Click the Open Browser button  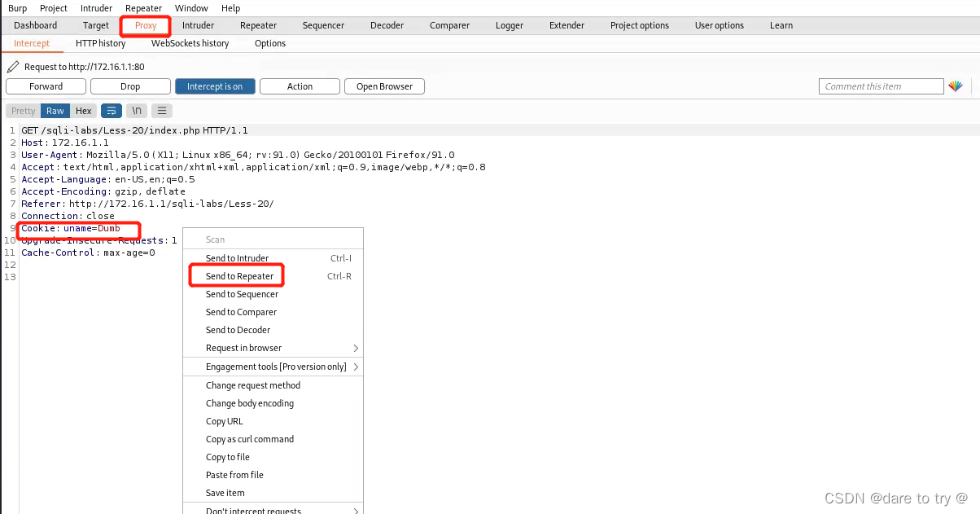tap(383, 86)
